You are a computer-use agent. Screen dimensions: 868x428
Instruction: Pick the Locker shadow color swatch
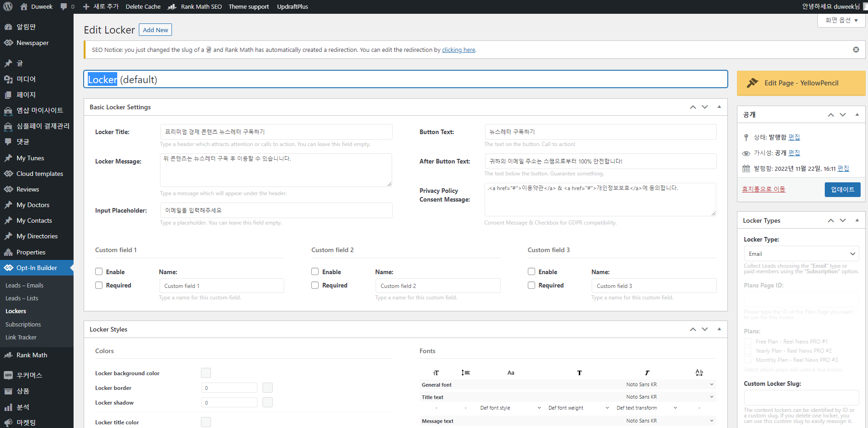[x=268, y=402]
